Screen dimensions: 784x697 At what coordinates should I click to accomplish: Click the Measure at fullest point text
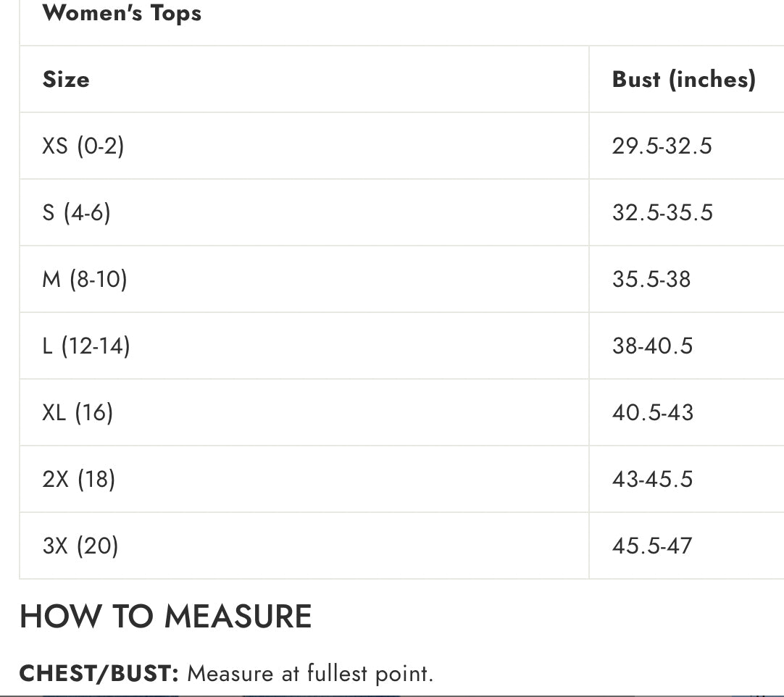pos(310,674)
